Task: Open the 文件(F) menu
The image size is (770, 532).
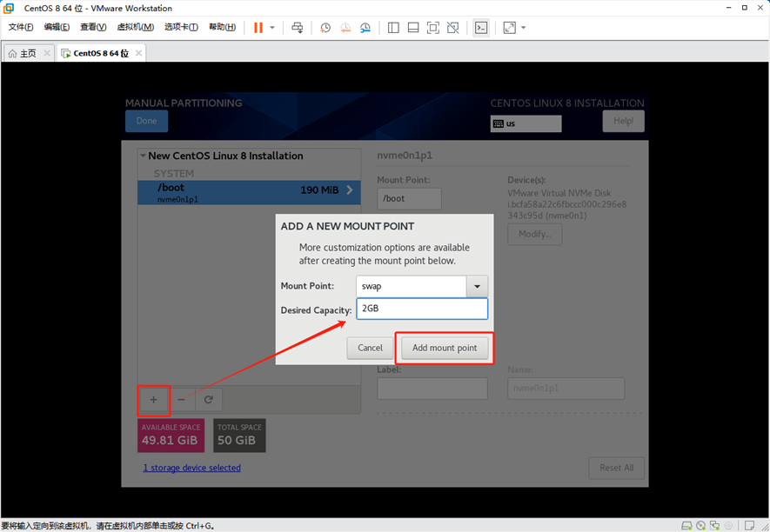Action: click(x=21, y=27)
